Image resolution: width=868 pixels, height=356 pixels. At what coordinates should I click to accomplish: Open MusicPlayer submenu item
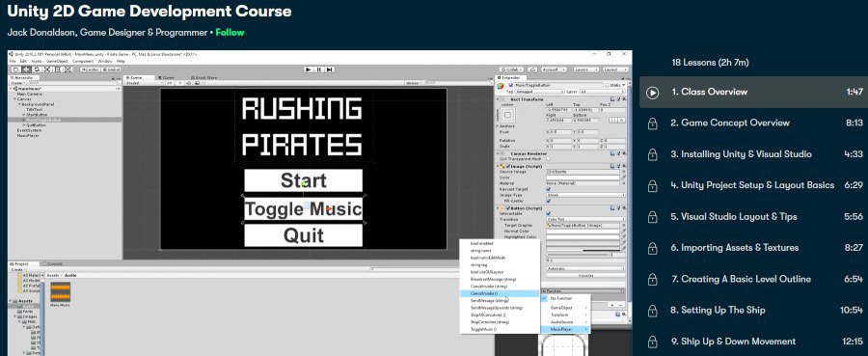pyautogui.click(x=565, y=329)
